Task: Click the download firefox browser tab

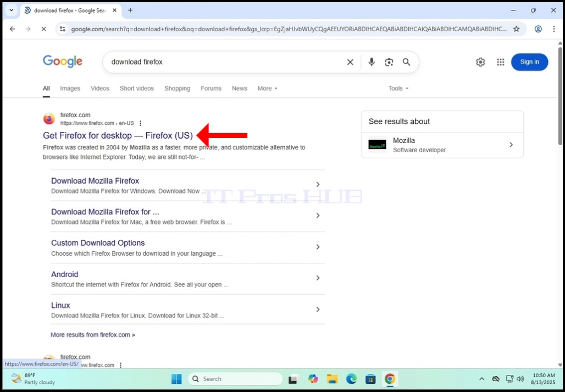Action: 70,10
